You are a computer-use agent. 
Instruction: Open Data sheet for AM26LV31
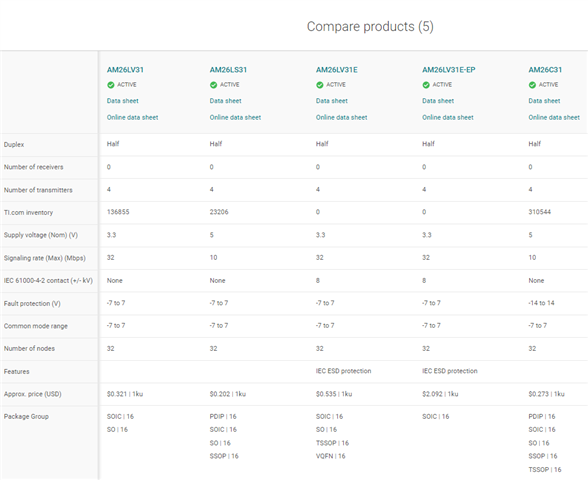123,101
